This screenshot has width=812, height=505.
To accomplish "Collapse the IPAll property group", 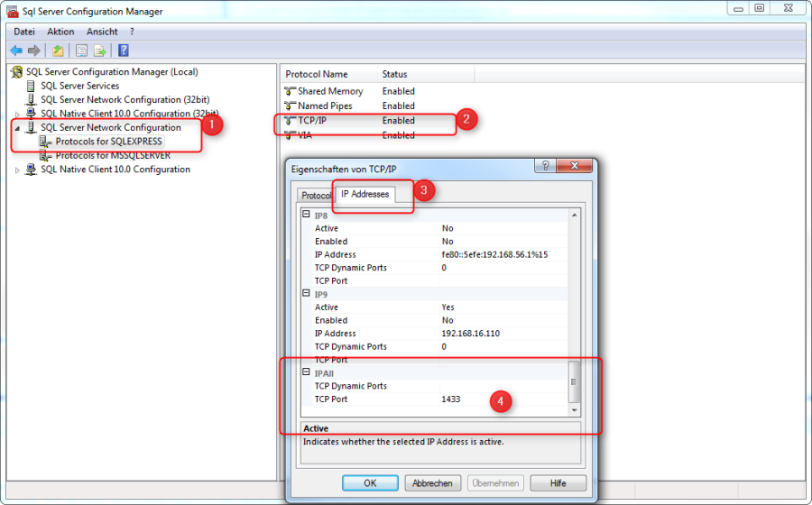I will pos(306,372).
